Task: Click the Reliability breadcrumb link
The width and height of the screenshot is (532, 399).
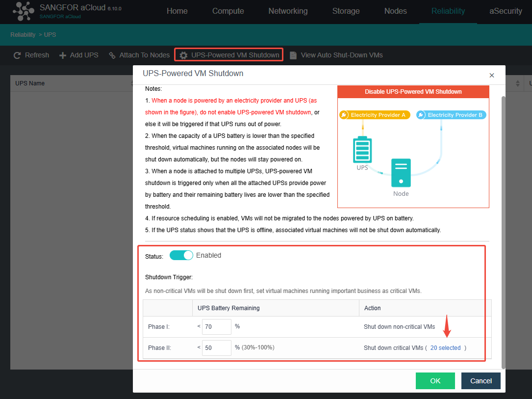Action: click(x=23, y=35)
